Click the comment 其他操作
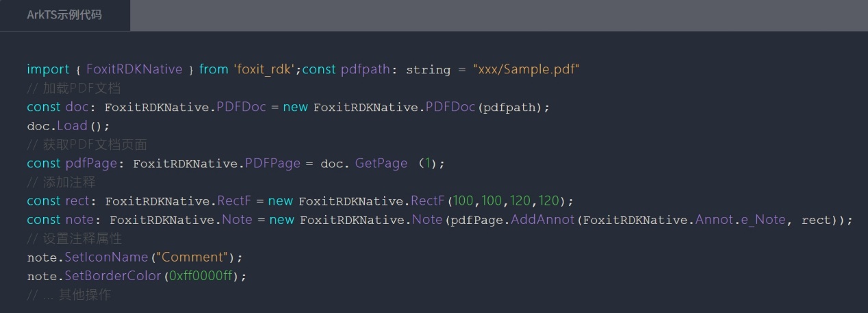 [68, 295]
